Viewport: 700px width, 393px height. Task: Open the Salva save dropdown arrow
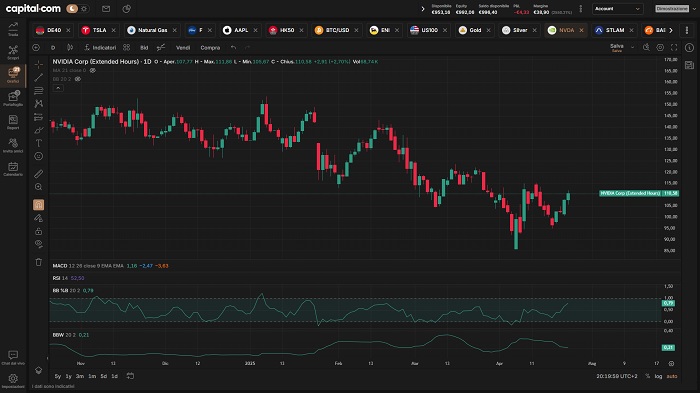[x=633, y=47]
